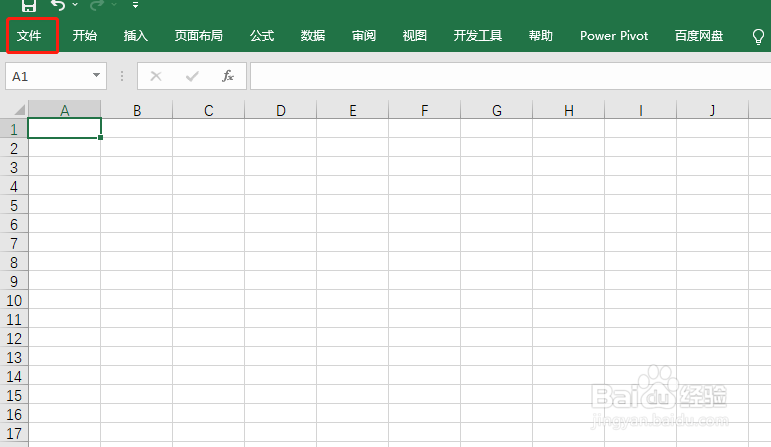Click inside the formula bar input
Screen dimensions: 771x447
[510, 76]
